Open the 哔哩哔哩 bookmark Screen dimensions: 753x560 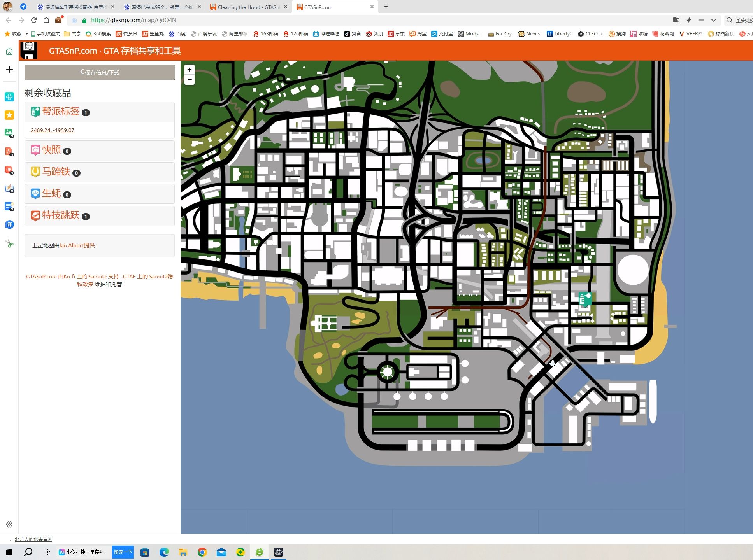pos(326,34)
